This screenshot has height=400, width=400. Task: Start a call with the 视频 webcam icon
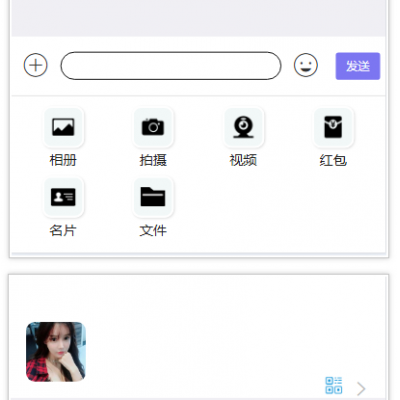pyautogui.click(x=244, y=127)
